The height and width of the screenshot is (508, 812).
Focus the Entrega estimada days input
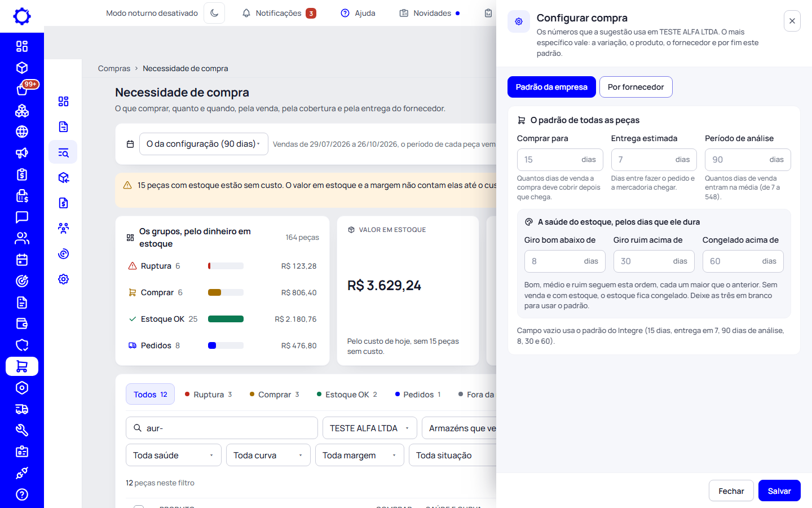coord(654,159)
